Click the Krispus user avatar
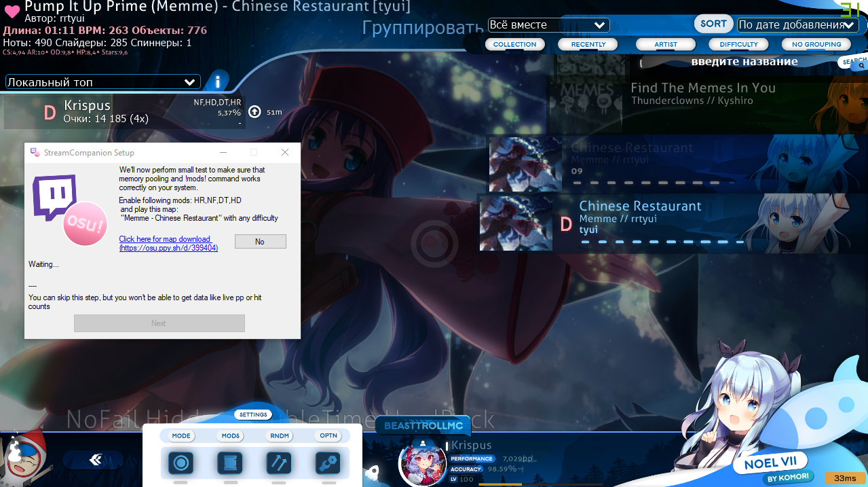Screen dimensions: 868x487 pos(422,463)
